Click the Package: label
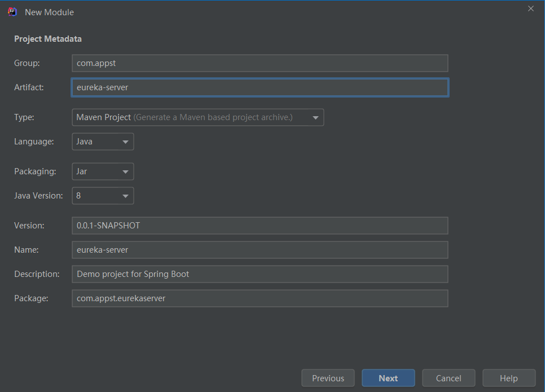Viewport: 545px width, 392px height. pos(31,298)
